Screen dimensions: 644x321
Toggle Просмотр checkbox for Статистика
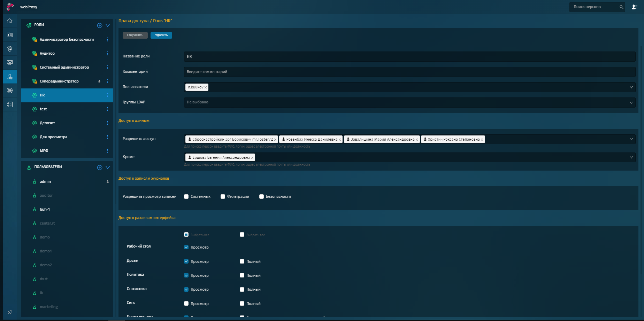coord(186,289)
